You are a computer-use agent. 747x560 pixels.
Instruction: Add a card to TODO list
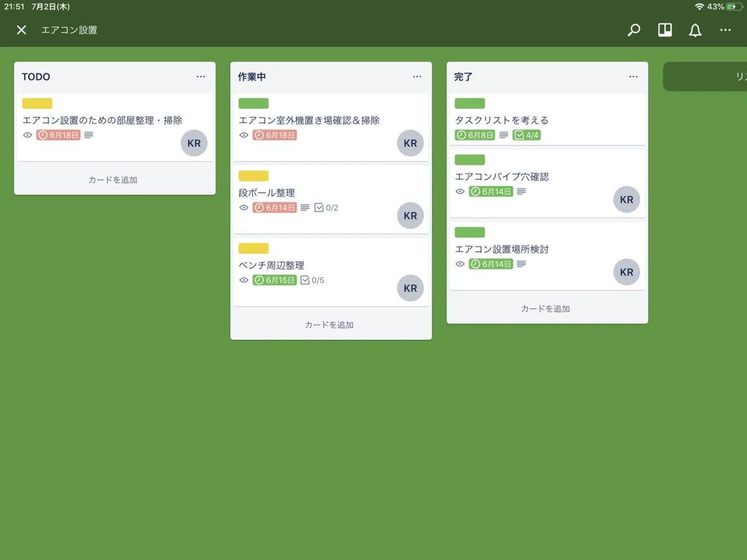point(113,180)
